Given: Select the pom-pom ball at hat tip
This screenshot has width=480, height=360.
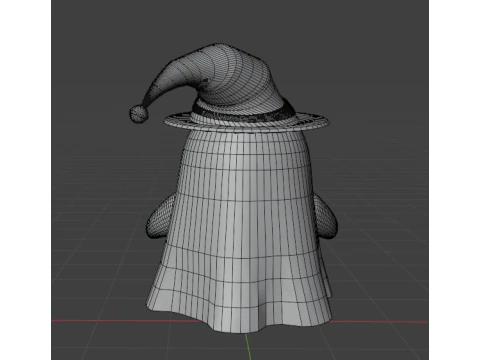Looking at the screenshot, I should point(139,114).
